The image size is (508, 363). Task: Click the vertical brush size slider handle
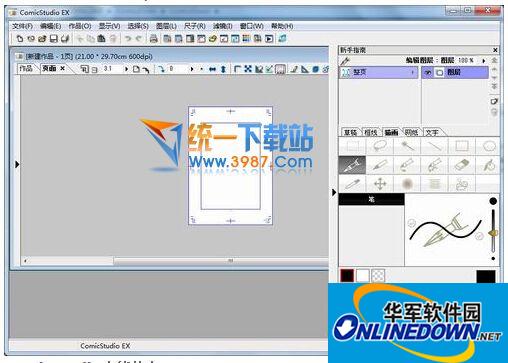coord(493,233)
